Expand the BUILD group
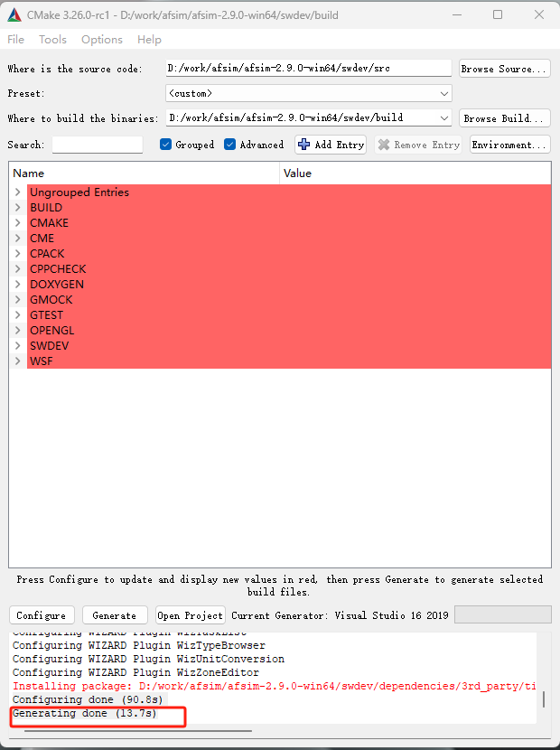The height and width of the screenshot is (750, 560). coord(18,207)
